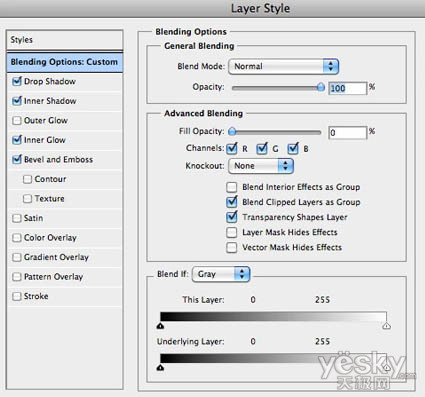Toggle the Drop Shadow checkbox
Screen dimensions: 425x397
(x=17, y=82)
